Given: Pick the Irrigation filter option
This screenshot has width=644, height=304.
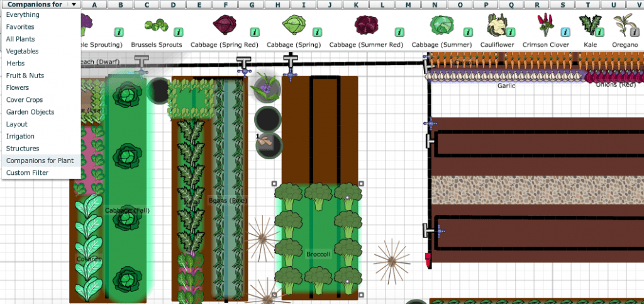Looking at the screenshot, I should (x=20, y=136).
